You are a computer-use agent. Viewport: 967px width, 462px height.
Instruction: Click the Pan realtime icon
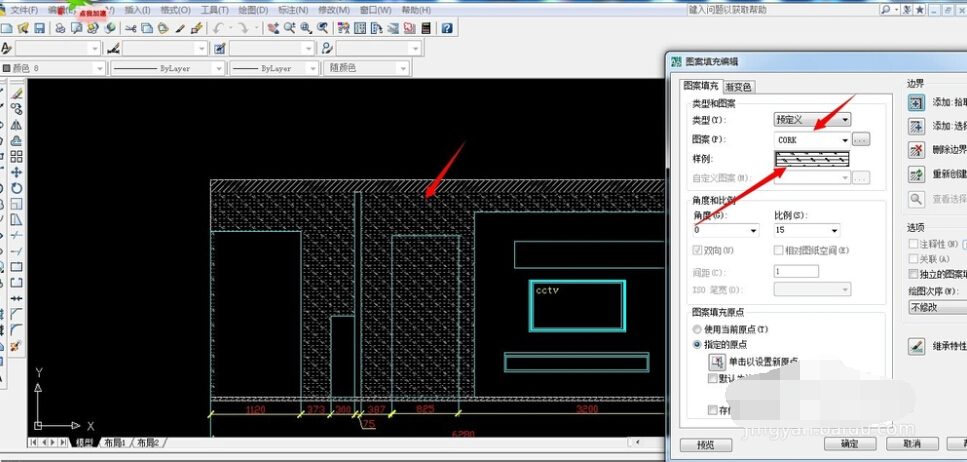click(x=273, y=28)
